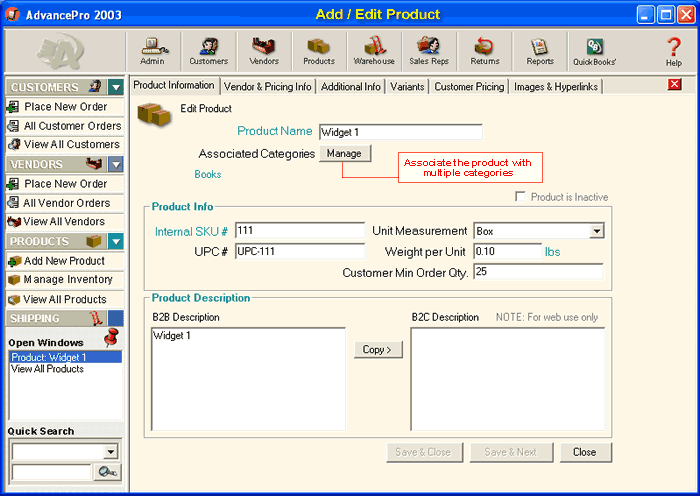Open the Returns toolbar icon

(x=484, y=51)
